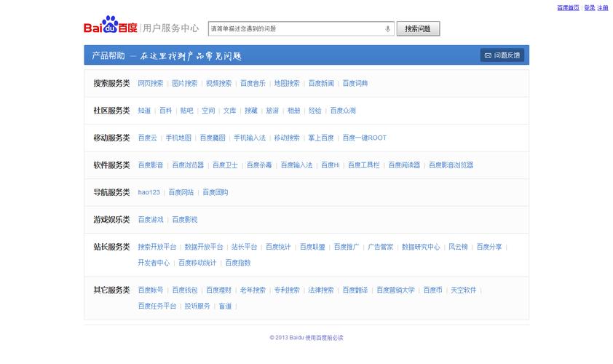Screen dimensions: 613x364
Task: Open 百度一键ROOT help page
Action: click(x=364, y=138)
